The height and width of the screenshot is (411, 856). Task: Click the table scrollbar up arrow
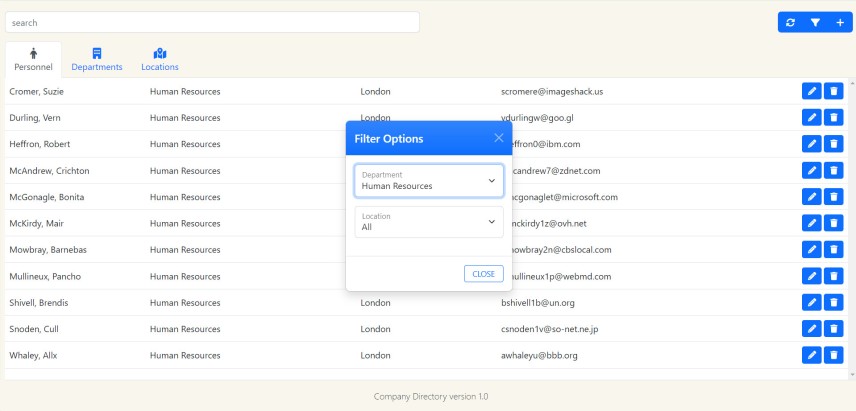pyautogui.click(x=853, y=83)
